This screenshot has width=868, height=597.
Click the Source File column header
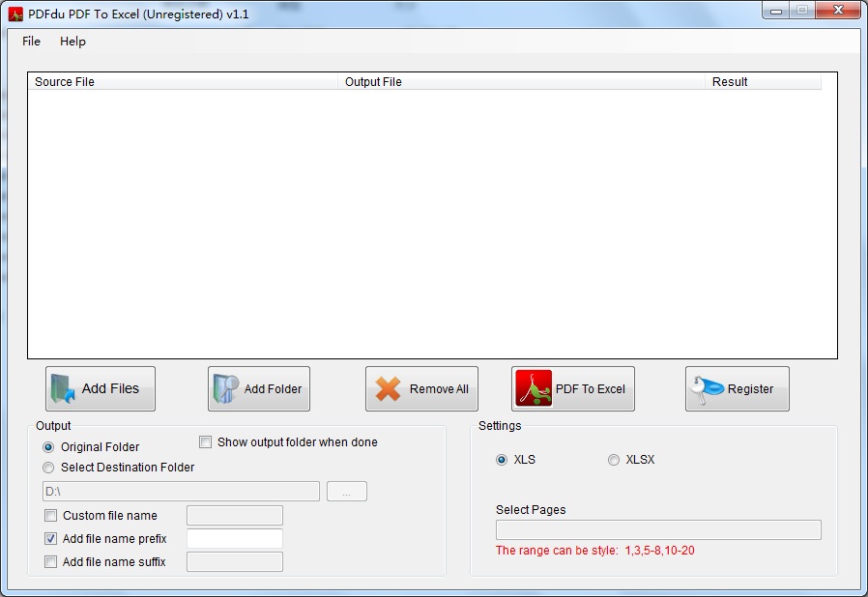184,82
